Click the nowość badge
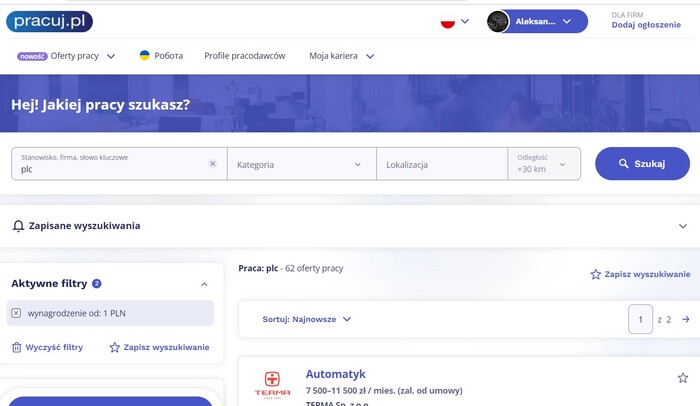The width and height of the screenshot is (700, 406). click(x=32, y=56)
